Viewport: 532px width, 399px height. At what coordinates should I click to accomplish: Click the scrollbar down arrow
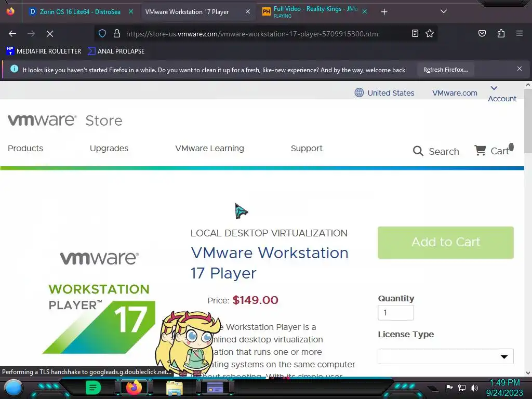pyautogui.click(x=528, y=373)
